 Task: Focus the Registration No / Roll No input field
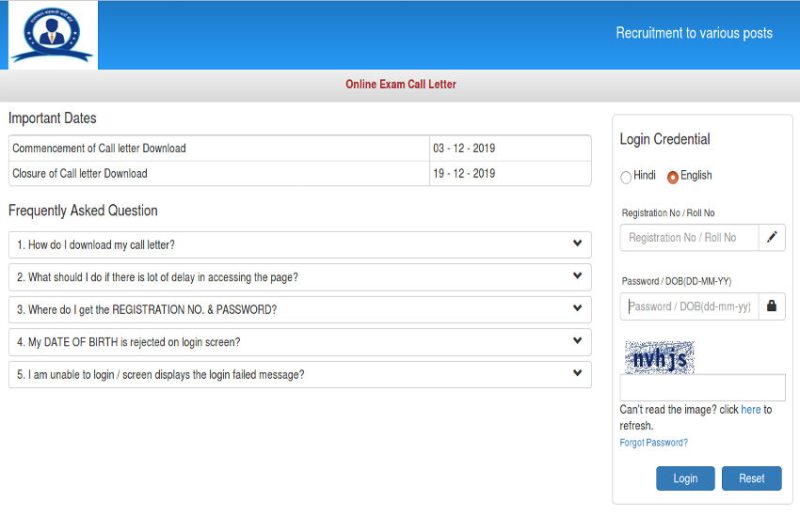[x=689, y=238]
